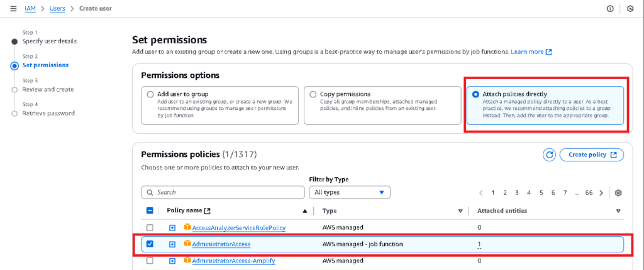Select the Copy permissions radio option
The height and width of the screenshot is (270, 644).
pos(382,105)
